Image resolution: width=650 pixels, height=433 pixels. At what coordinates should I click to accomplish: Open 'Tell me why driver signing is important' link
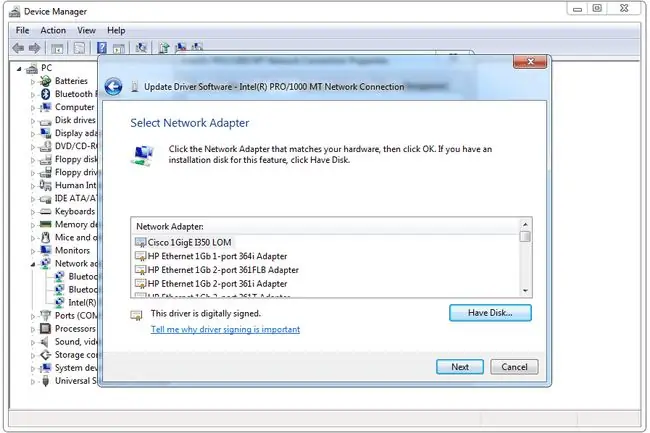coord(225,329)
